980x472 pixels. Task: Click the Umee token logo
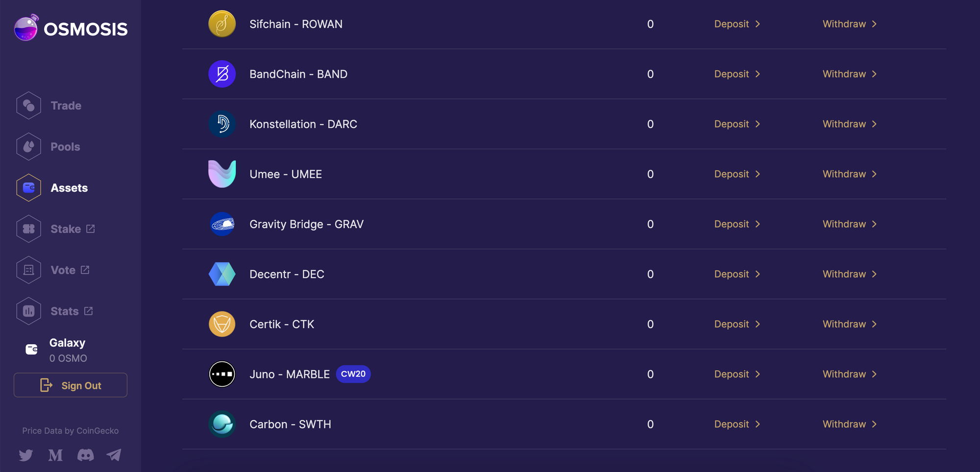222,174
